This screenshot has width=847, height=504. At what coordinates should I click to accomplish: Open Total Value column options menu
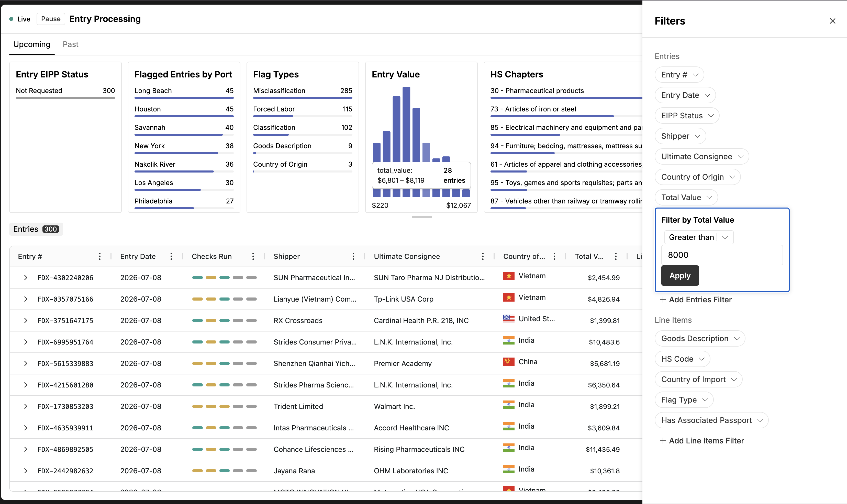[x=616, y=256]
